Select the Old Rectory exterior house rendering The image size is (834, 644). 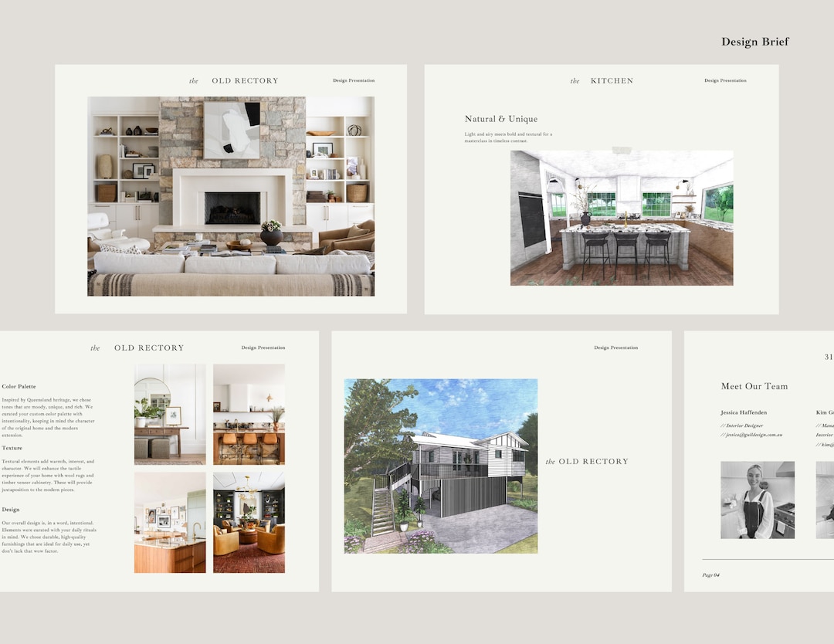[440, 465]
